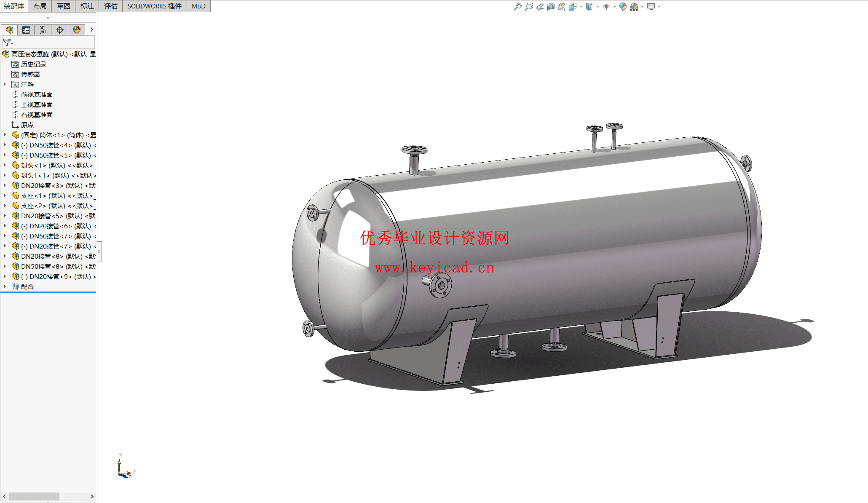This screenshot has height=503, width=868.
Task: Click the 支座<1> part icon
Action: (15, 195)
